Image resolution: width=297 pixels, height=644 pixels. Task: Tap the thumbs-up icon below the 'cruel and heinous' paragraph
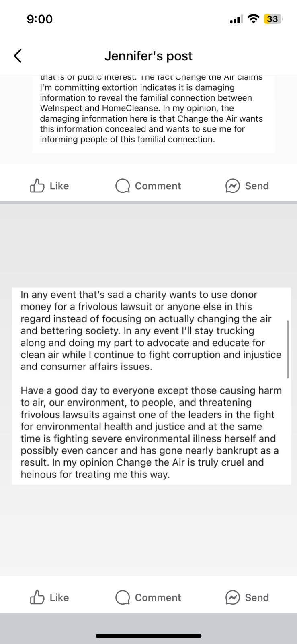coord(37,597)
